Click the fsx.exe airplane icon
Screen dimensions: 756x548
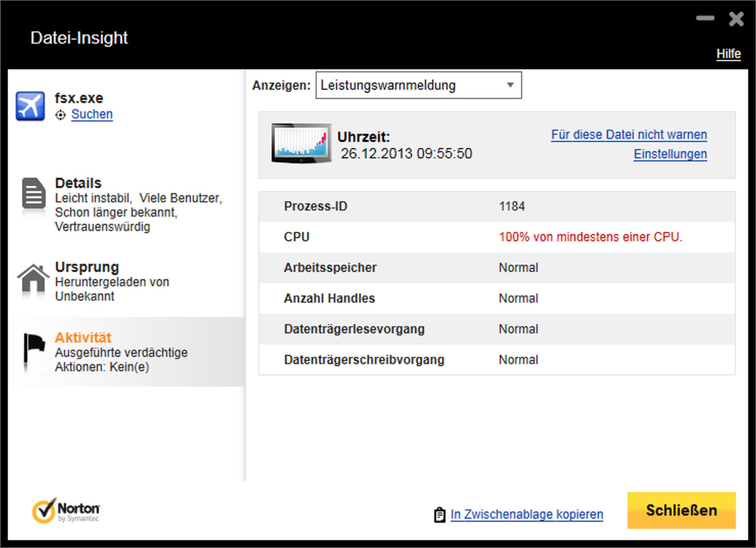point(30,106)
